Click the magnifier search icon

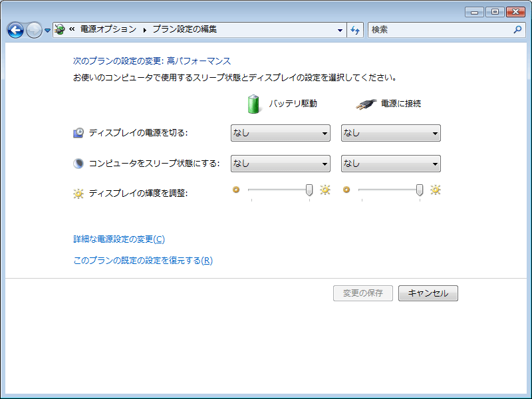coord(518,30)
